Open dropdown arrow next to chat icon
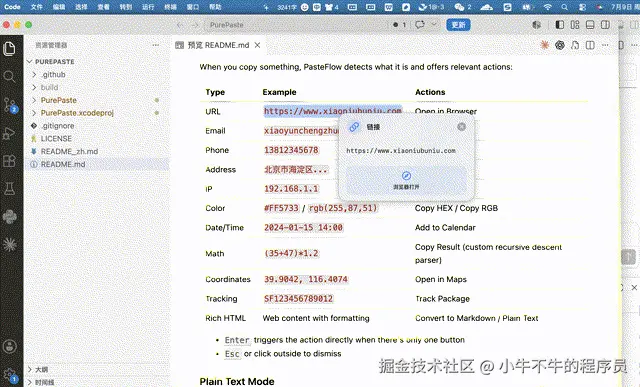The height and width of the screenshot is (387, 640). point(434,25)
